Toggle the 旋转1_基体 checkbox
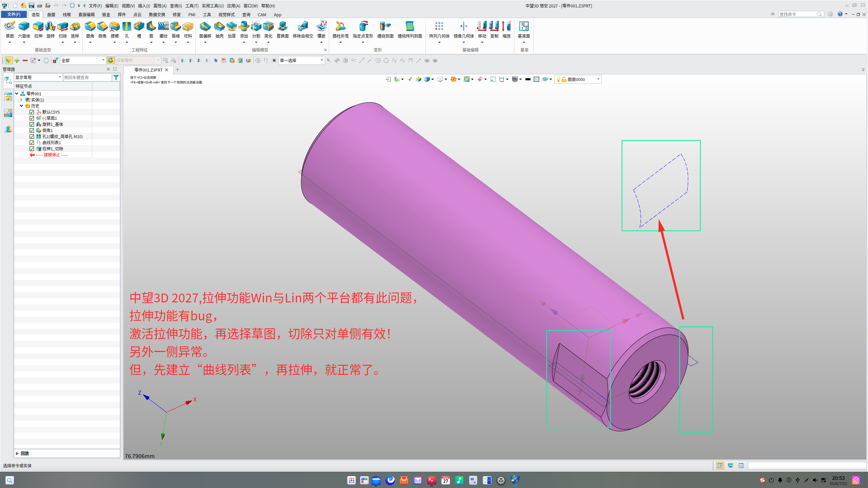The width and height of the screenshot is (868, 488). [x=32, y=124]
